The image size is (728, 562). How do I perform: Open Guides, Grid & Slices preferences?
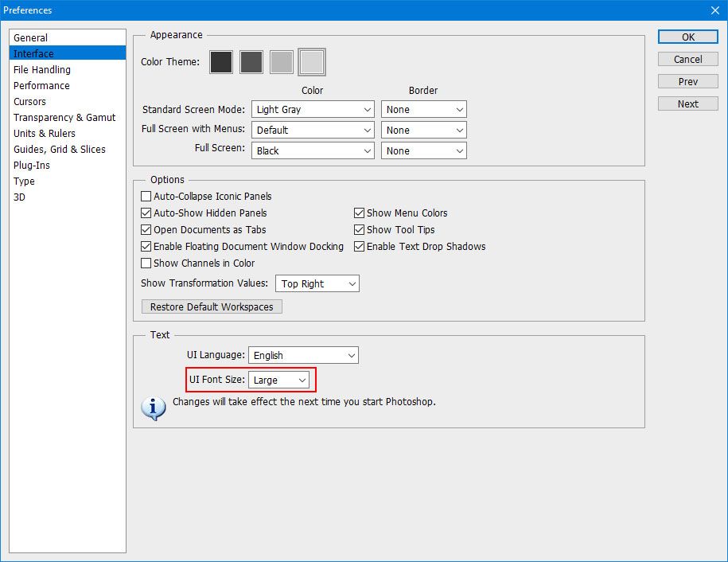(x=59, y=149)
